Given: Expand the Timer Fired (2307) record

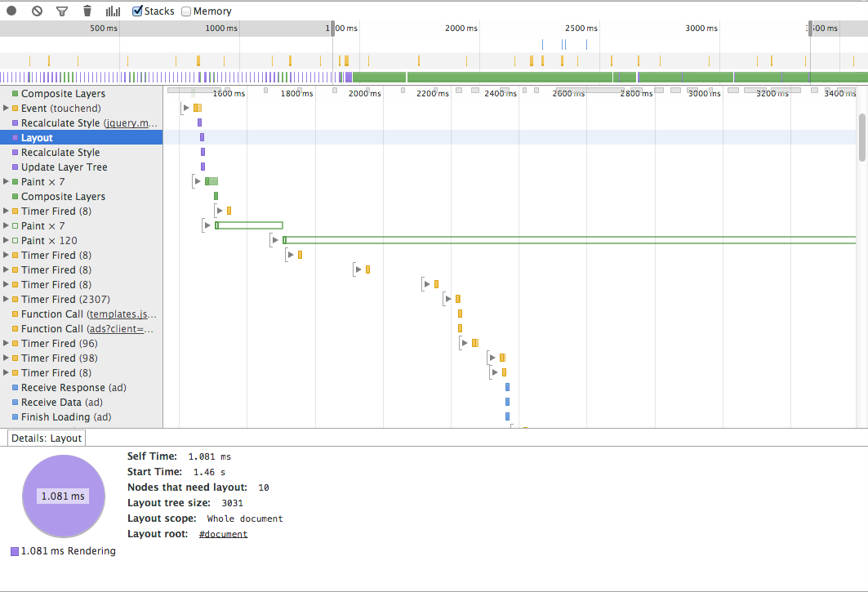Looking at the screenshot, I should pos(7,300).
